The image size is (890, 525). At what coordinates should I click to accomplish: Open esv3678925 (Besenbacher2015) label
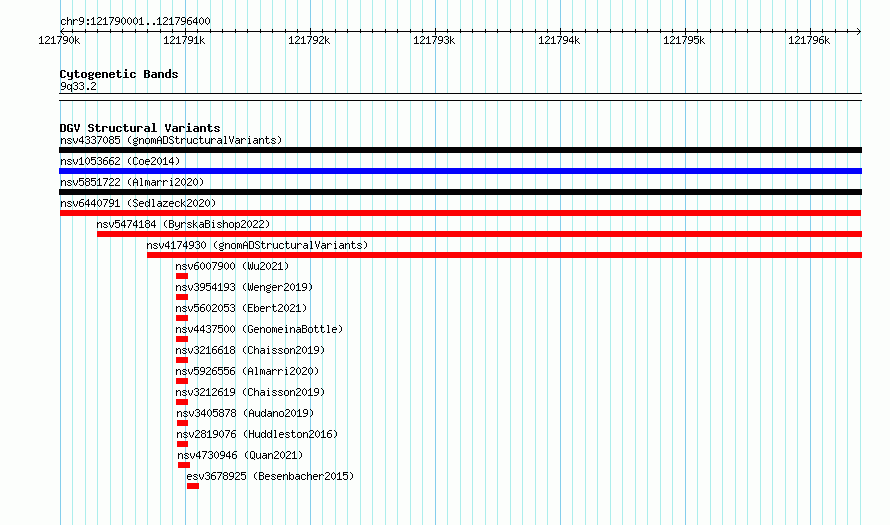(x=270, y=476)
